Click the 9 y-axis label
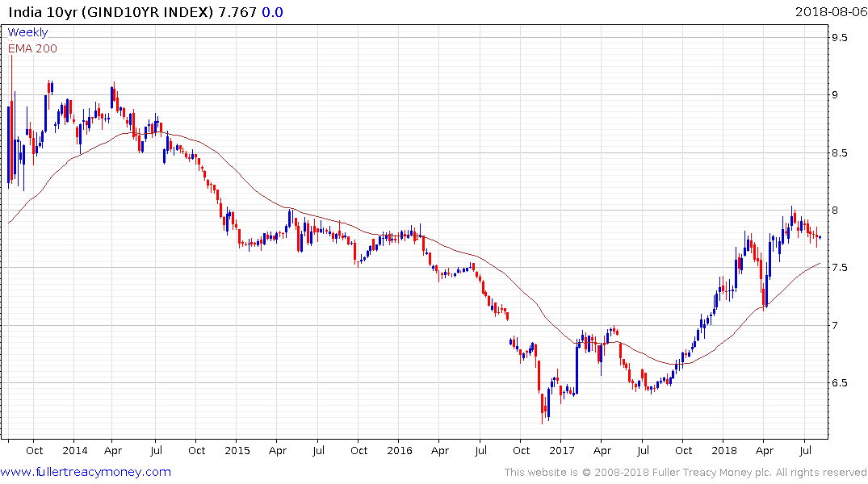 pyautogui.click(x=835, y=95)
